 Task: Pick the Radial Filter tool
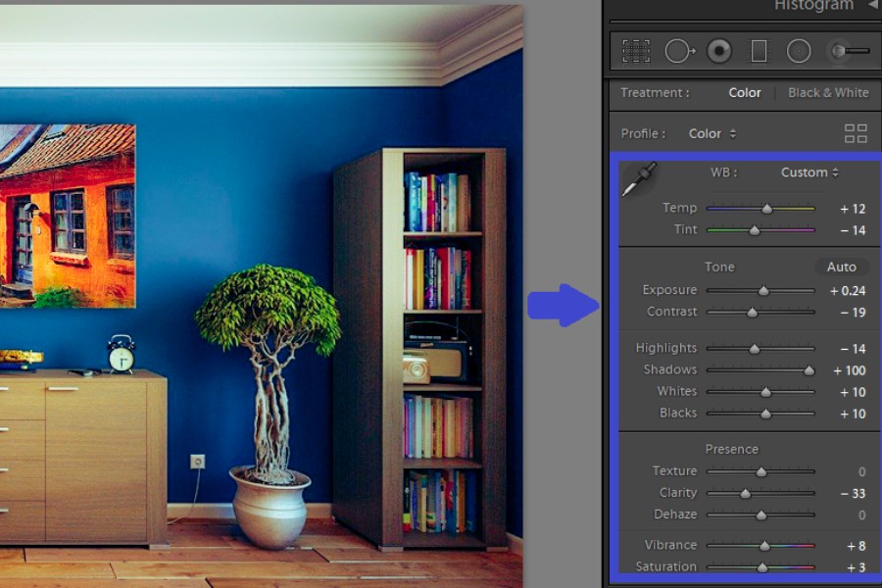[x=799, y=51]
